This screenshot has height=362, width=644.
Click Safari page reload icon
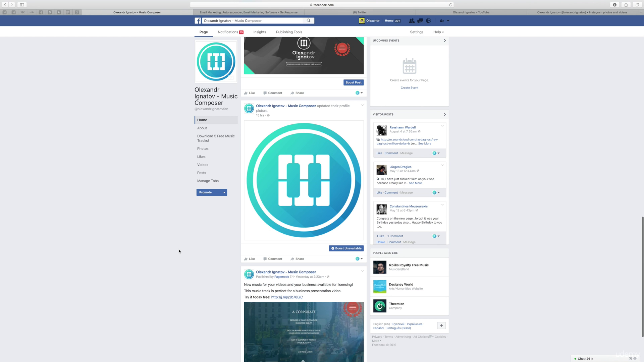[x=450, y=5]
